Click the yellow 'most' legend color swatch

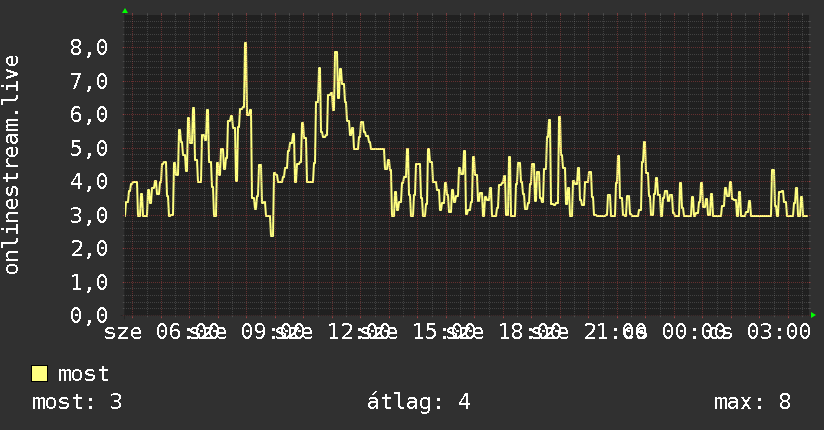[39, 374]
